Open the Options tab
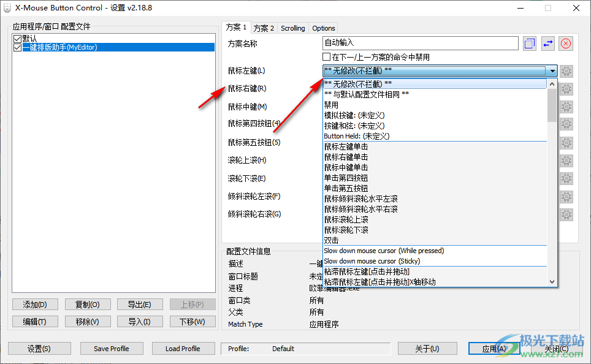Image resolution: width=591 pixels, height=364 pixels. 323,28
